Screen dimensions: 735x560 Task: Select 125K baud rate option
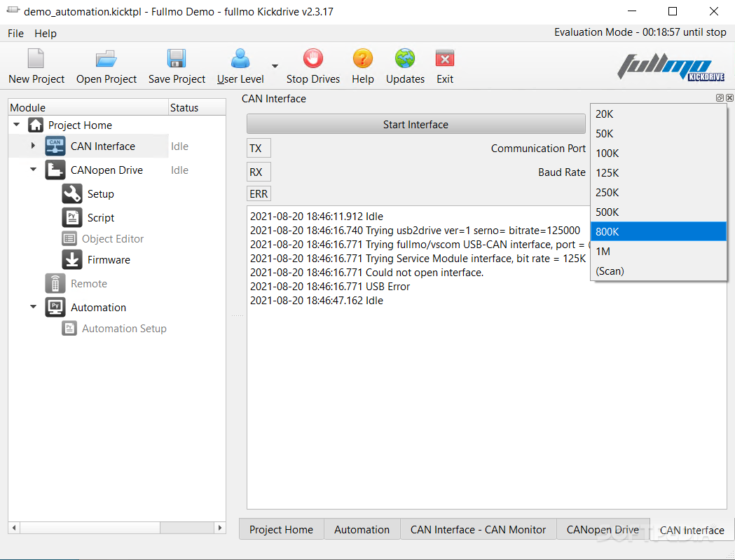[x=659, y=173]
